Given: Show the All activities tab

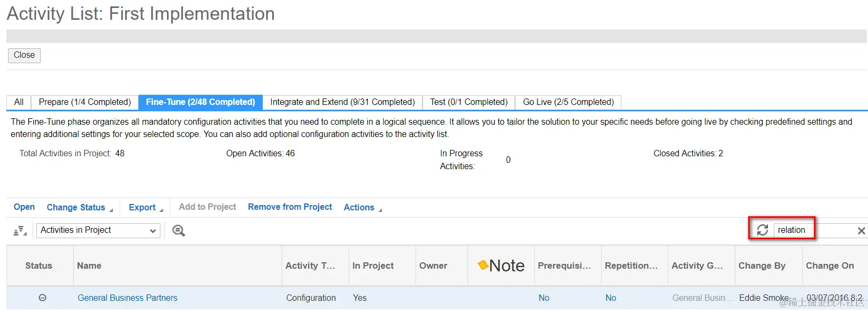Looking at the screenshot, I should click(19, 102).
